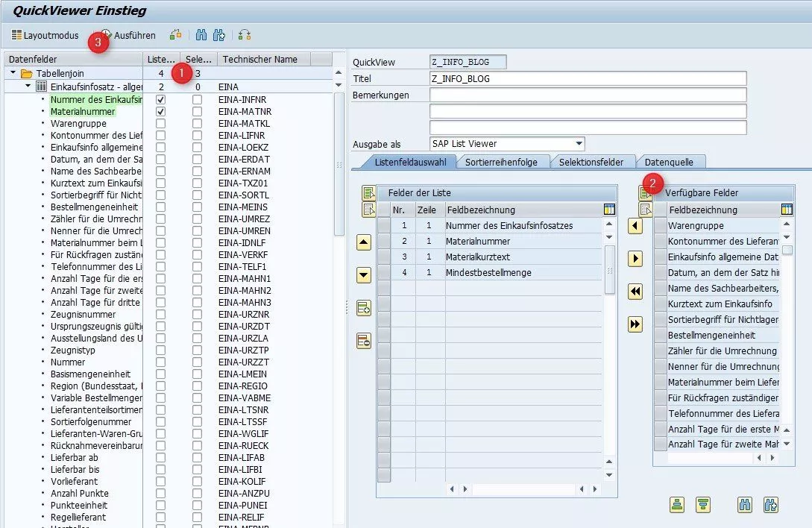Click the swap-arrows icon in top toolbar
Image resolution: width=812 pixels, height=528 pixels.
[245, 35]
